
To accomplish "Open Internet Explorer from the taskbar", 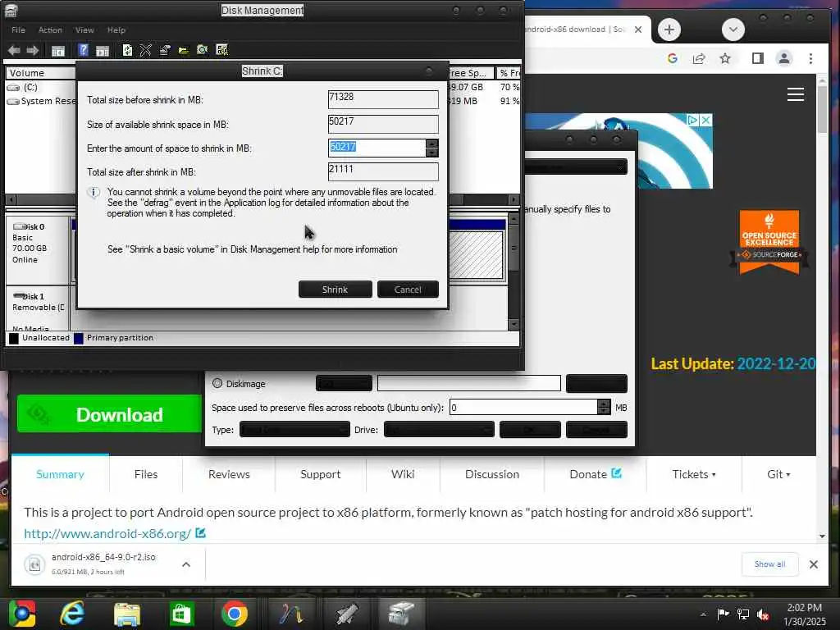I will pos(72,614).
